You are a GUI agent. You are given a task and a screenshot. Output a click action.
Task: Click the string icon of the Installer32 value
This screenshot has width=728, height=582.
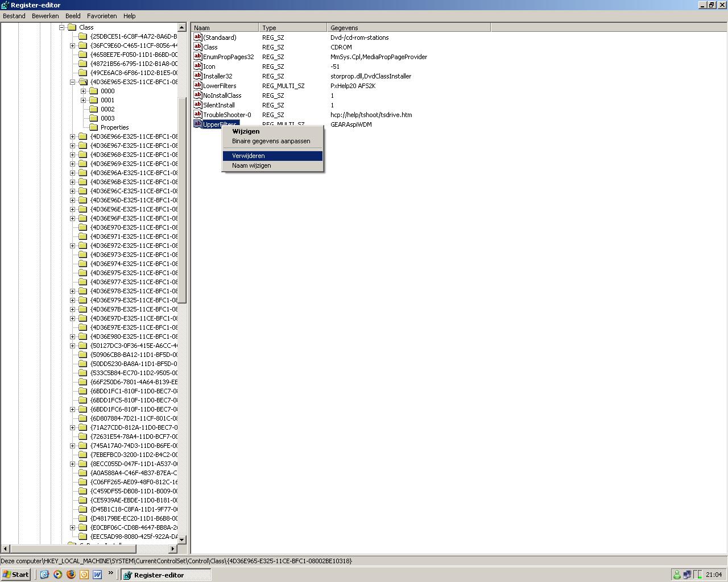point(198,76)
